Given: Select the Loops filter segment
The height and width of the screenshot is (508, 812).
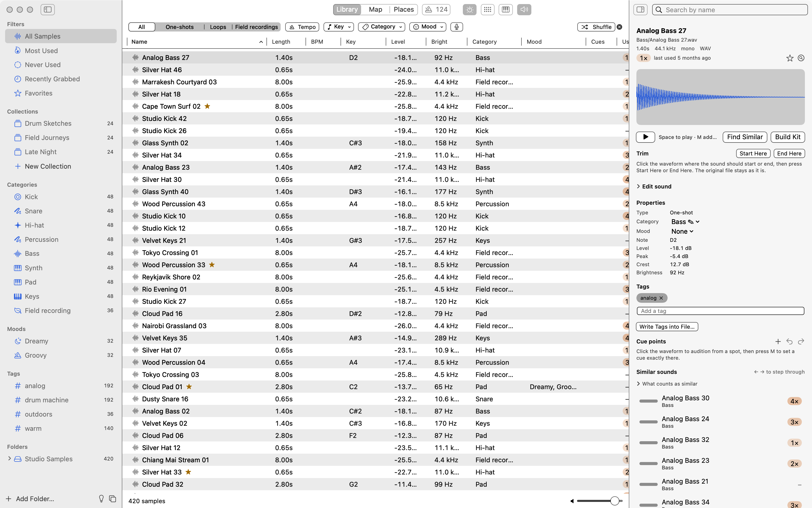Looking at the screenshot, I should click(x=218, y=27).
